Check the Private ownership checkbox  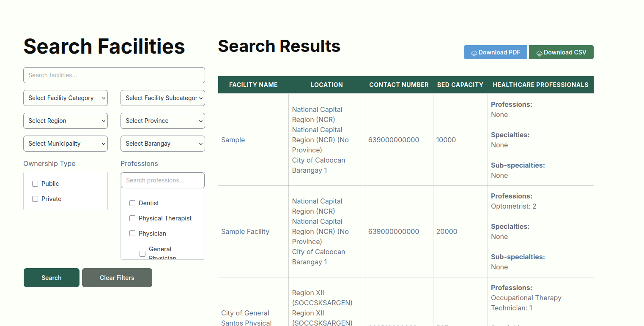pos(35,199)
